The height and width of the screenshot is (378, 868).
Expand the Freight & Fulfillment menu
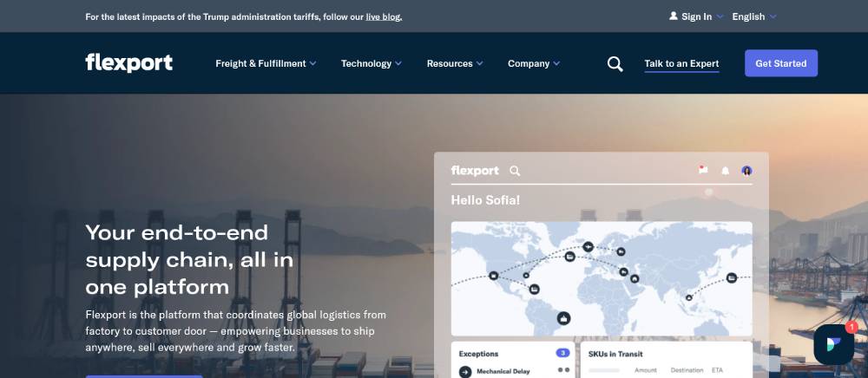click(266, 63)
